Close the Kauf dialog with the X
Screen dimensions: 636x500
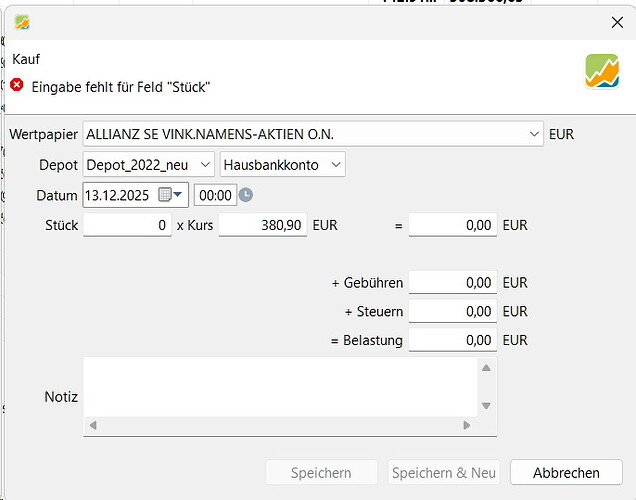pyautogui.click(x=616, y=22)
